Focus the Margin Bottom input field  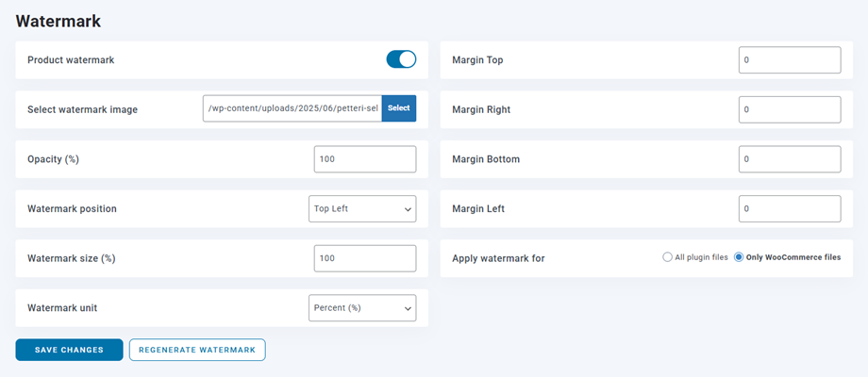pyautogui.click(x=789, y=159)
